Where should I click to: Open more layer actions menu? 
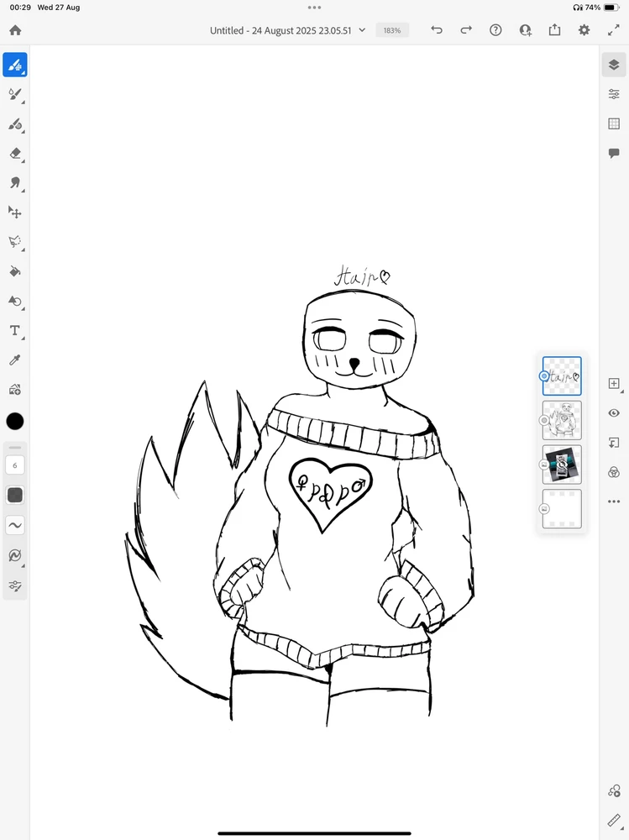pos(614,501)
